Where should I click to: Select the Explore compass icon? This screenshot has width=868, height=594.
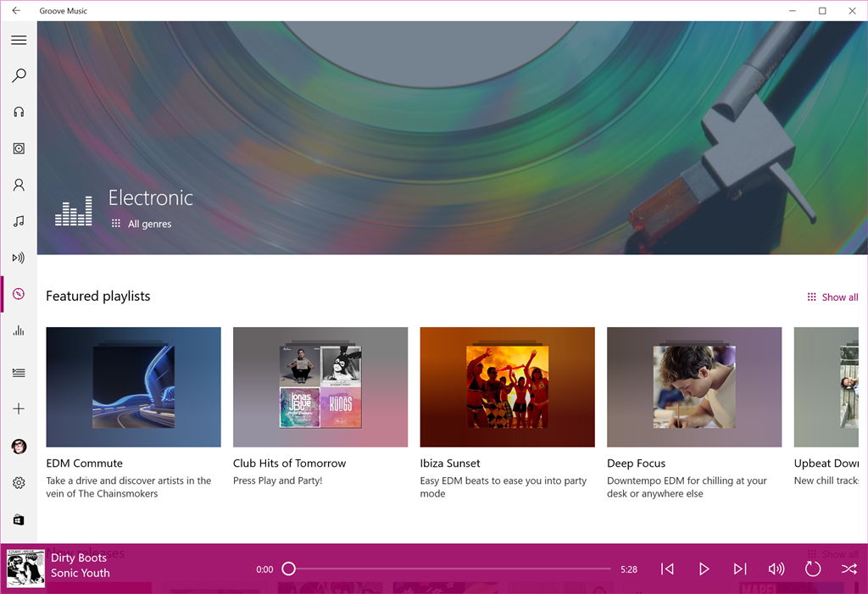[19, 294]
